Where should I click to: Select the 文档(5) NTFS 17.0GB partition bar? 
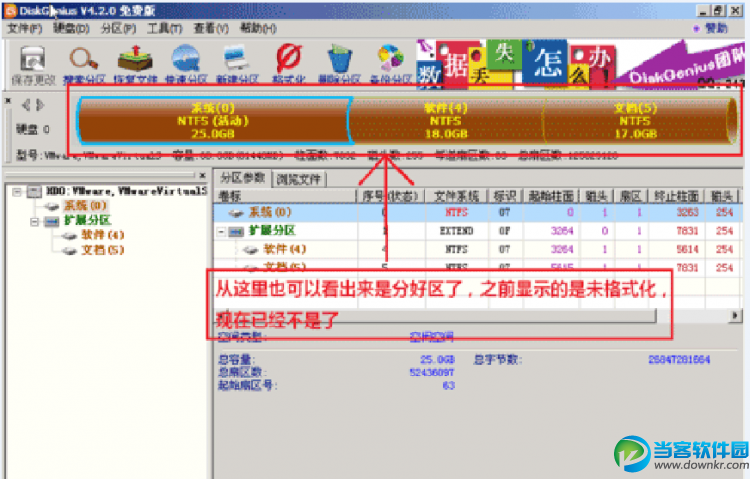636,121
